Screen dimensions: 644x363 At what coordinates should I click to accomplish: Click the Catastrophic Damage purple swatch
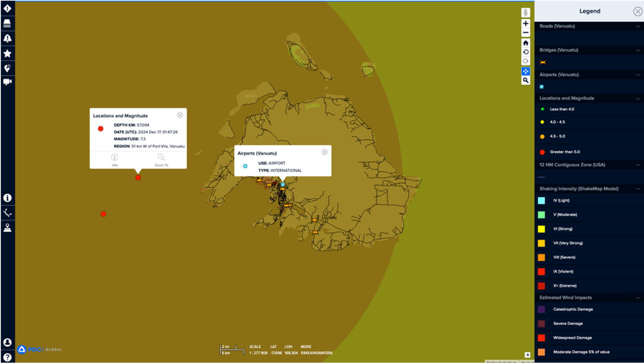pos(542,309)
